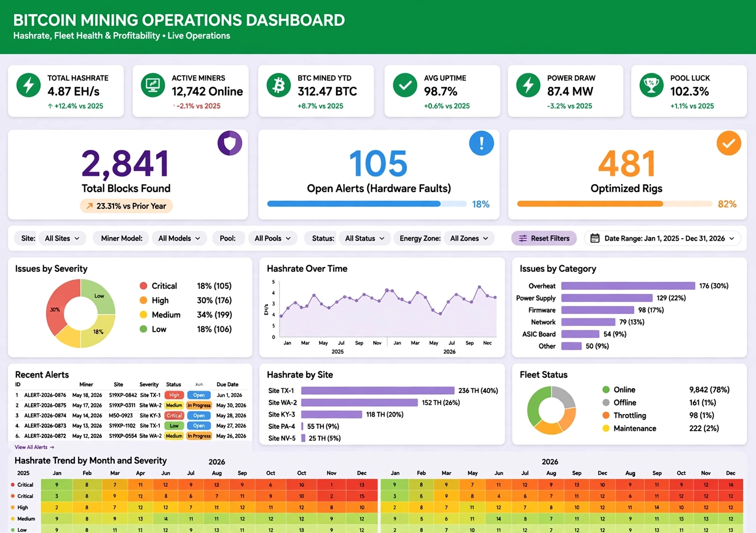Click the Optimized Rigs 82% progress bar
Viewport: 756px width, 533px height.
[x=614, y=204]
